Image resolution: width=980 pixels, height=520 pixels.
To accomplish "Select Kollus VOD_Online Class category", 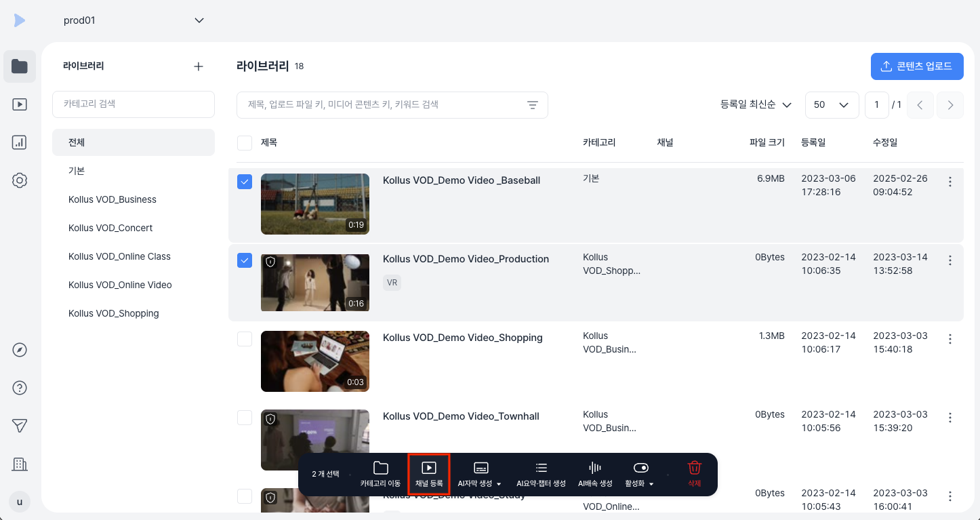I will pos(134,256).
